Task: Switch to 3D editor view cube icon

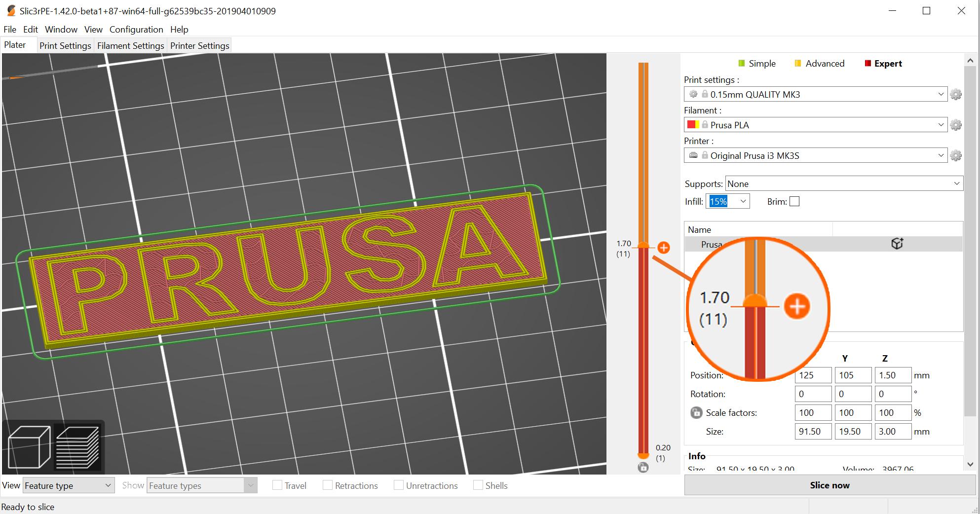Action: [x=29, y=447]
